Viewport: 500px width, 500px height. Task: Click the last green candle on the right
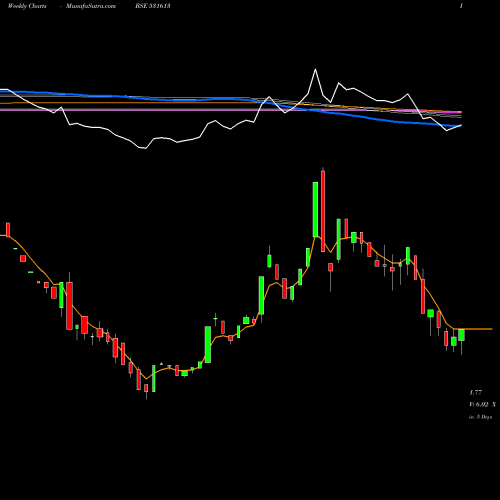click(x=461, y=335)
